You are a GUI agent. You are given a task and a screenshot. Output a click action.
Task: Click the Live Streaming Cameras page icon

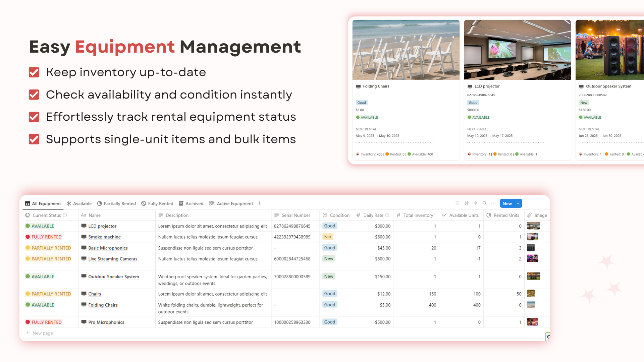click(84, 258)
